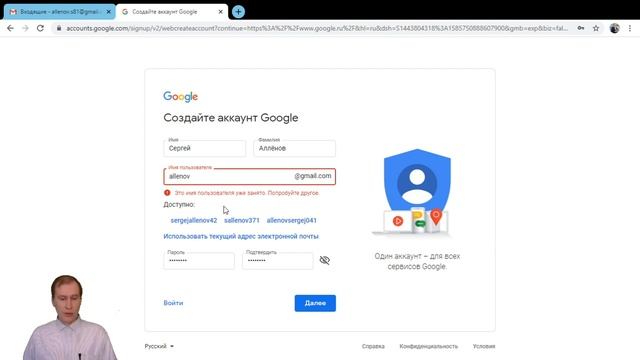This screenshot has height=360, width=640.
Task: Click the password field
Action: 199,261
